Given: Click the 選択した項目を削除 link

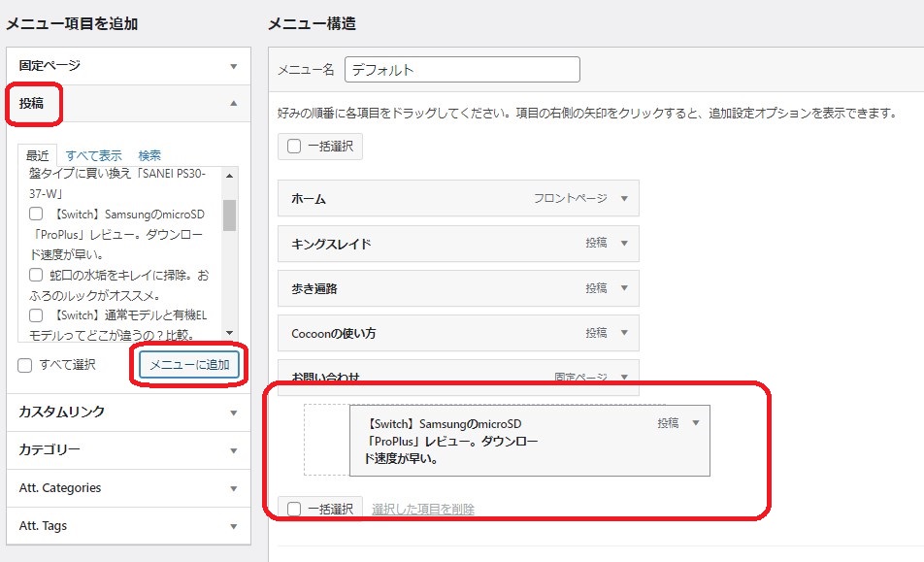Looking at the screenshot, I should pos(423,509).
